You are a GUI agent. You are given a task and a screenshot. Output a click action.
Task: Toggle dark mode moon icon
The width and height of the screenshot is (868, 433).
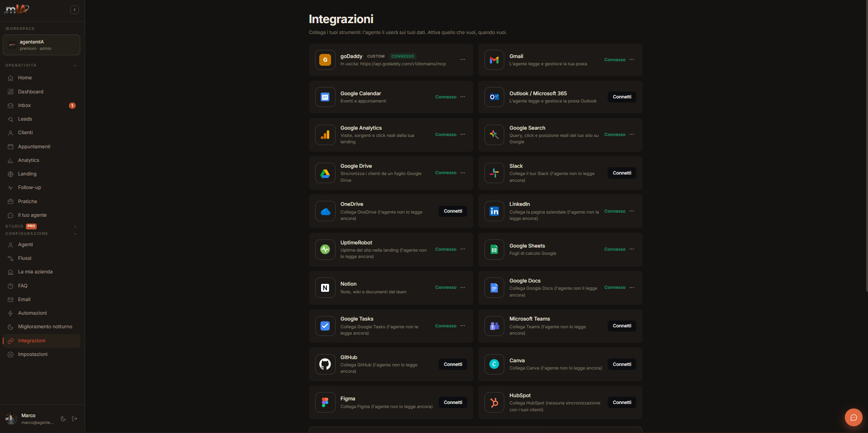63,419
